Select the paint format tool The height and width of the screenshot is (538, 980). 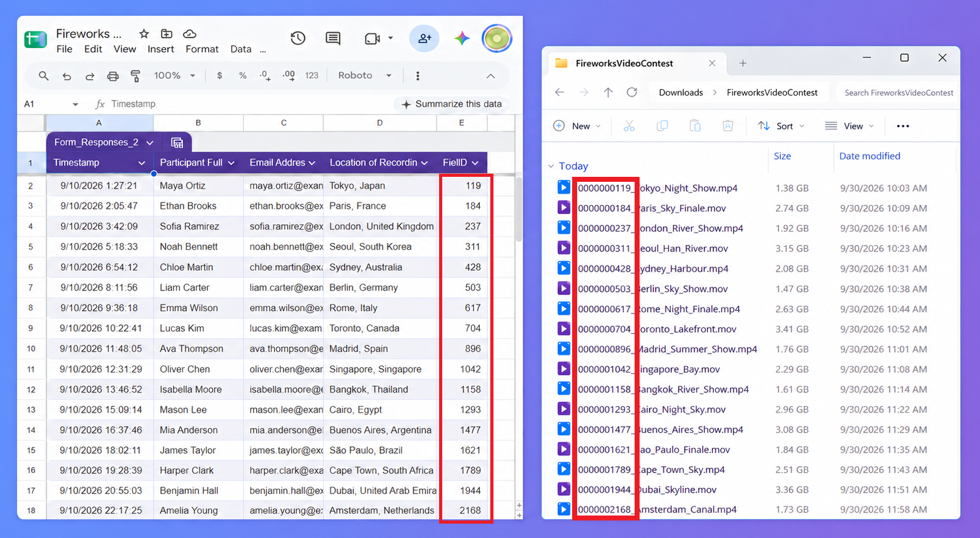click(x=136, y=76)
